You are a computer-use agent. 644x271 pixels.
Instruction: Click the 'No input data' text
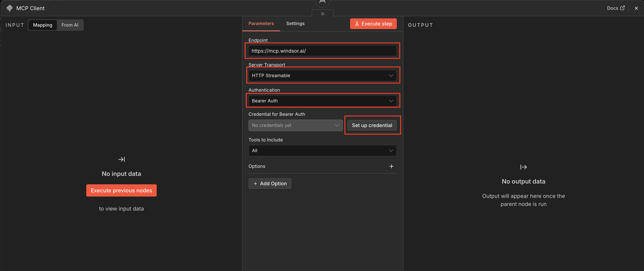pos(121,174)
